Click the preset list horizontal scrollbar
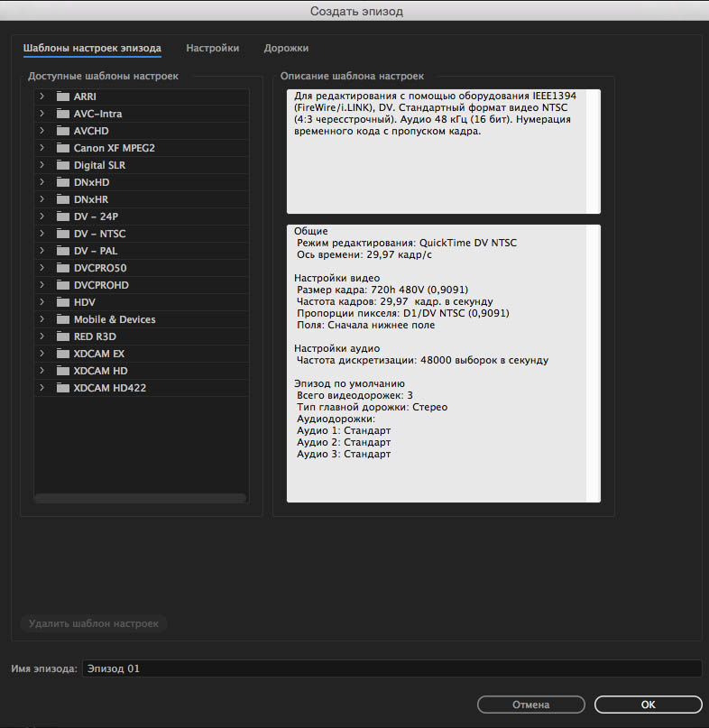 (140, 498)
